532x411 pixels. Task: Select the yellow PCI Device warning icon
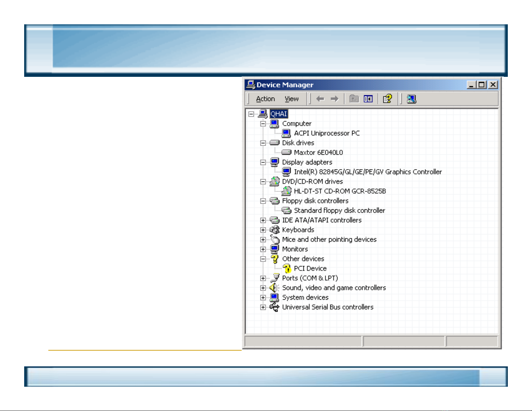[287, 268]
